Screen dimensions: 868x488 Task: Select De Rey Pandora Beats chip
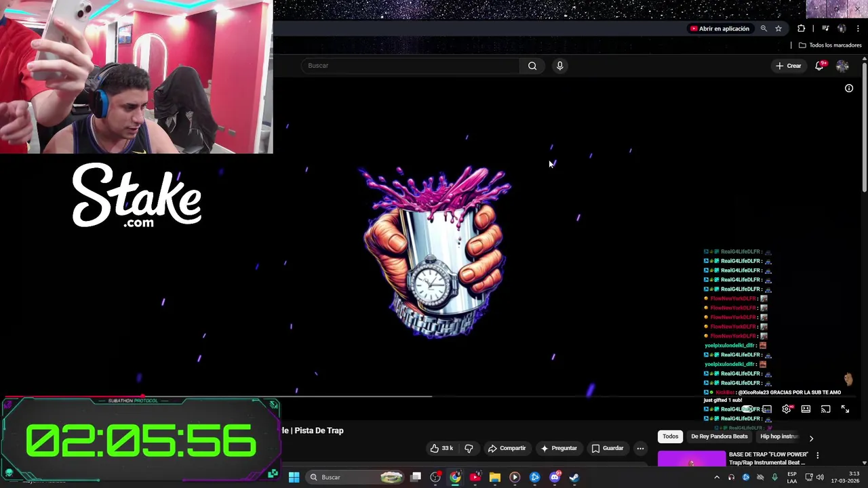click(719, 436)
